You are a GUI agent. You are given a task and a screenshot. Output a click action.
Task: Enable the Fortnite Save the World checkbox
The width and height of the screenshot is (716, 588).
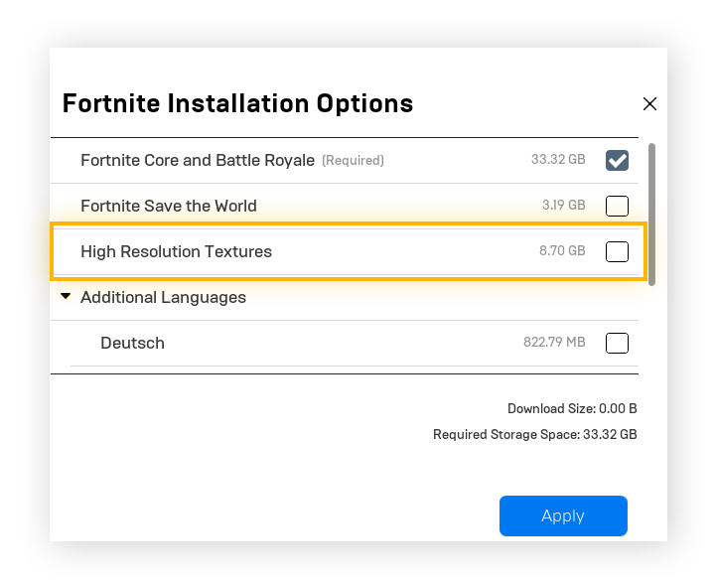click(x=617, y=206)
